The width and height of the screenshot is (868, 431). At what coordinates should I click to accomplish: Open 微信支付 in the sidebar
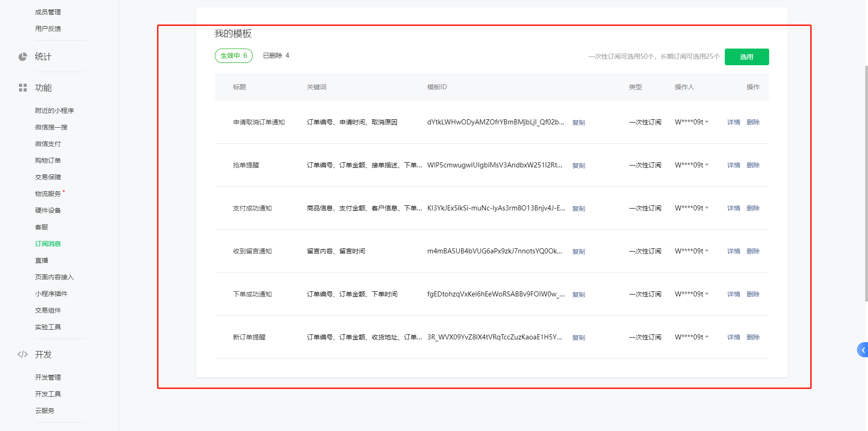tap(47, 143)
